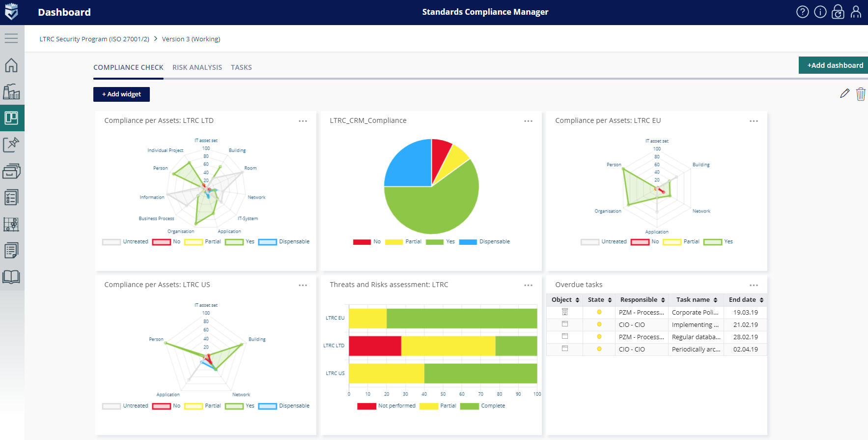Screen dimensions: 868x440
Task: Switch to the Tasks tab
Action: 241,67
